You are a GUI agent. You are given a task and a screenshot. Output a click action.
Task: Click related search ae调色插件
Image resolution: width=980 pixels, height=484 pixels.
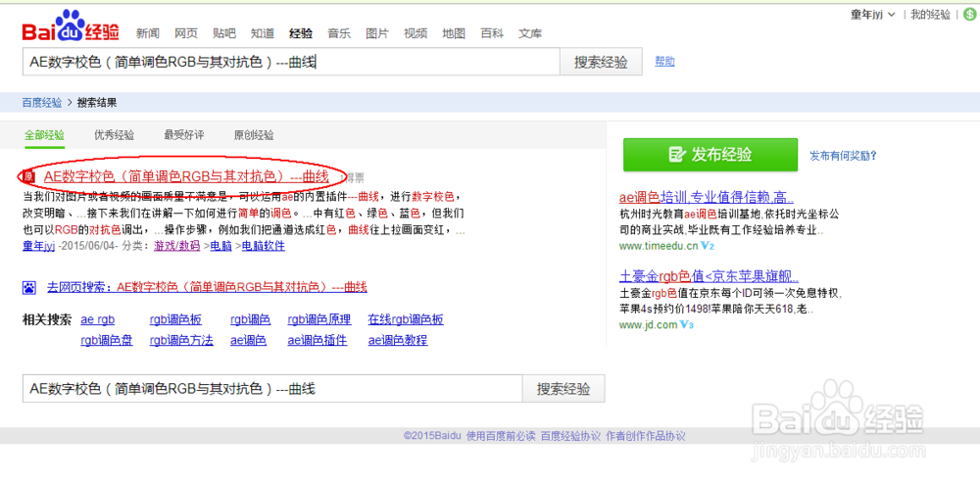tap(318, 340)
